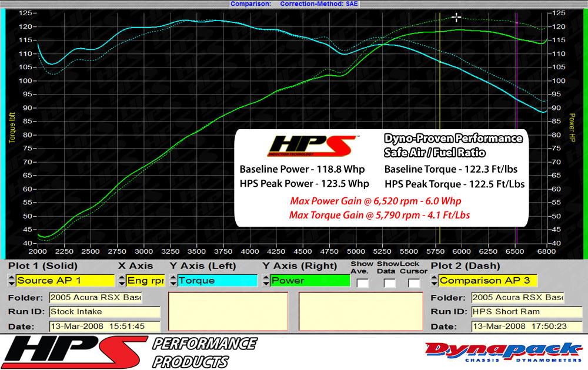Click the Y Axis Right spinner arrows
588x370 pixels.
266,281
